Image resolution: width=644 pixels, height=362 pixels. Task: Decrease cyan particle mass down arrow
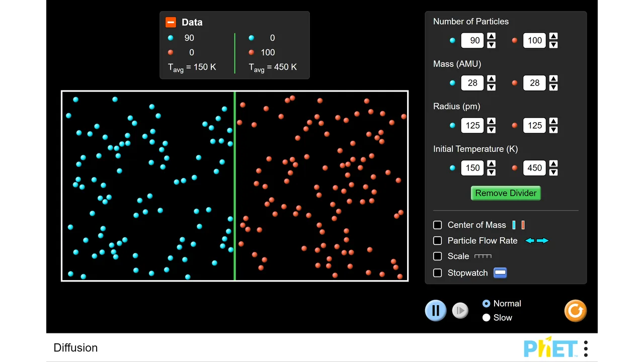tap(492, 87)
